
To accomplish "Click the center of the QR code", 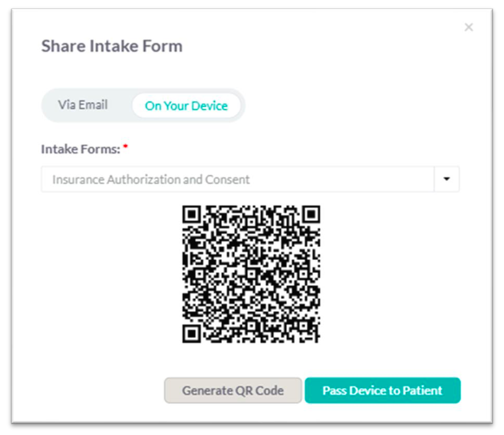I will 251,274.
